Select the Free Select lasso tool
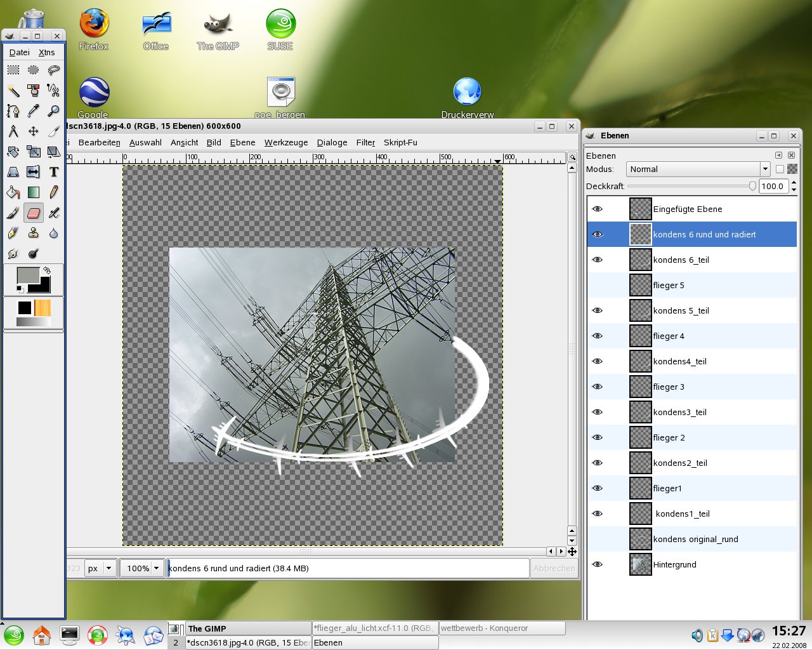The image size is (812, 650). point(54,70)
